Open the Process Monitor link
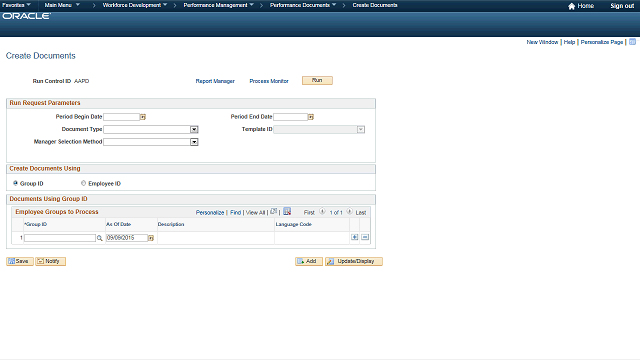The height and width of the screenshot is (360, 640). coord(269,81)
